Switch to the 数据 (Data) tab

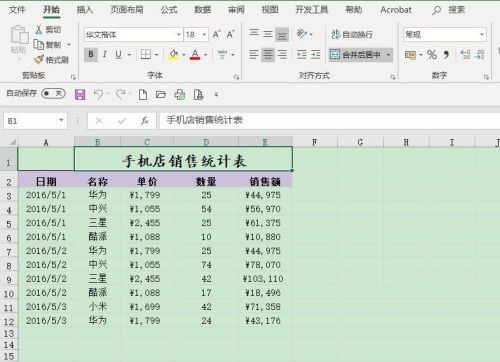coord(203,10)
